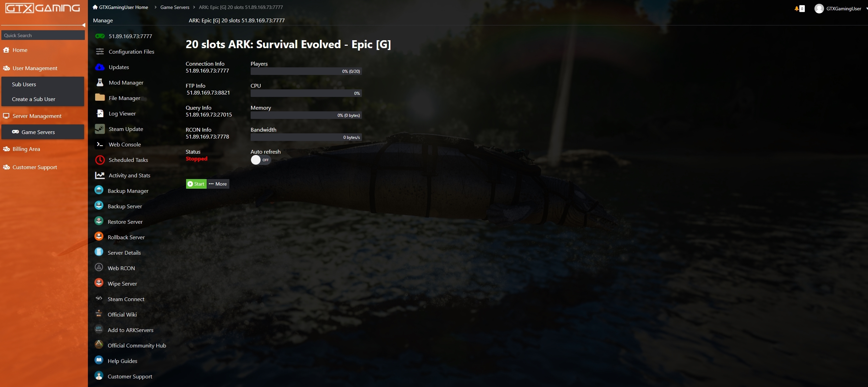Click the Quick Search input field
Screen dimensions: 868x387
click(x=44, y=35)
